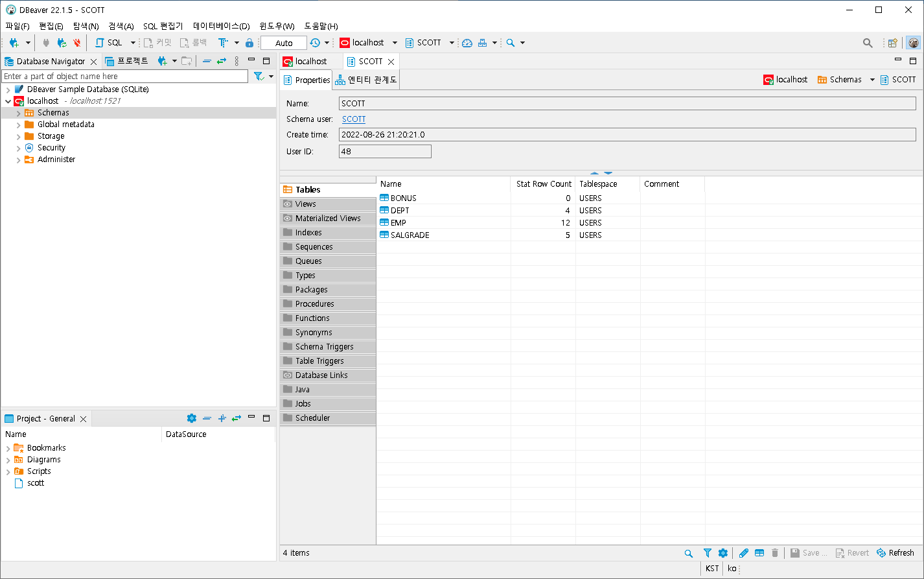Collapse the localhost connection node

[x=8, y=101]
